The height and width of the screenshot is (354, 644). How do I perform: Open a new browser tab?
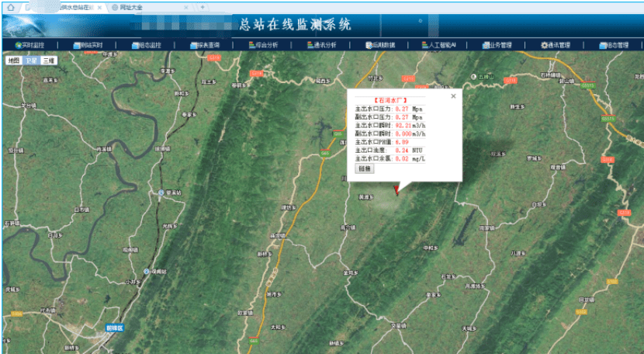[x=203, y=7]
